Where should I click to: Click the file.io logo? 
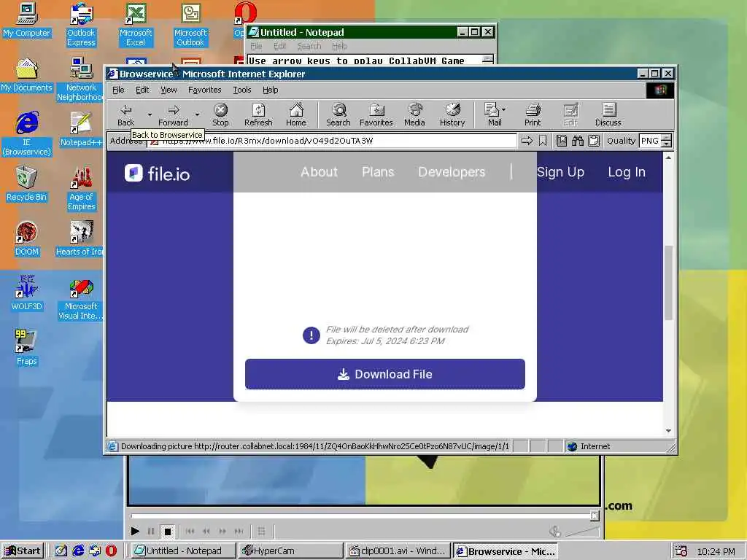158,174
